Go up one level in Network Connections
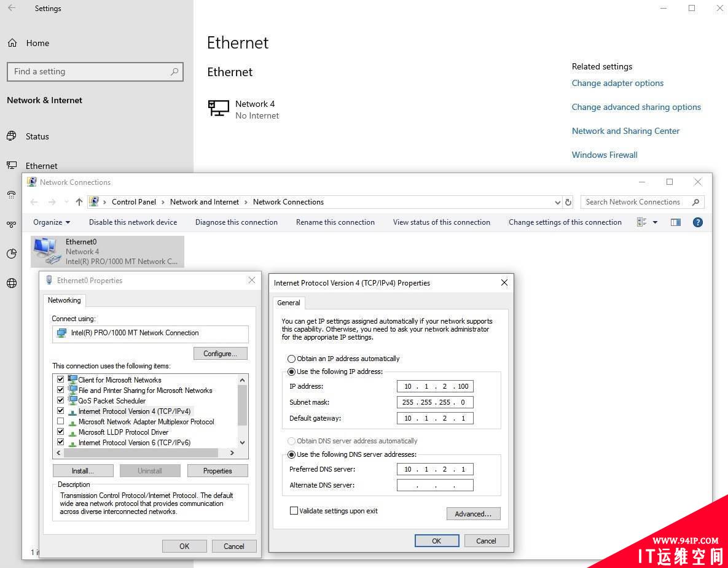This screenshot has height=568, width=728. (79, 202)
